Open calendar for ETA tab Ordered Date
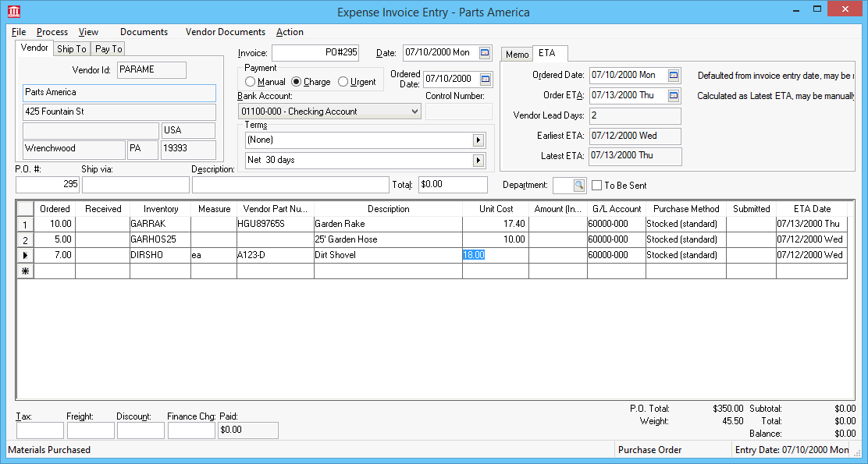The height and width of the screenshot is (464, 868). coord(673,75)
